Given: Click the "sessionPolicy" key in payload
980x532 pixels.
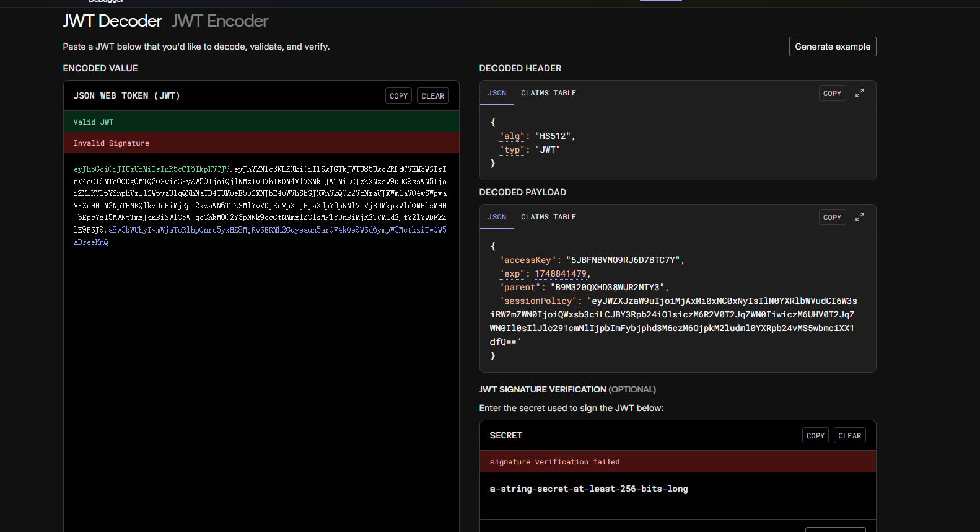Looking at the screenshot, I should (x=538, y=301).
